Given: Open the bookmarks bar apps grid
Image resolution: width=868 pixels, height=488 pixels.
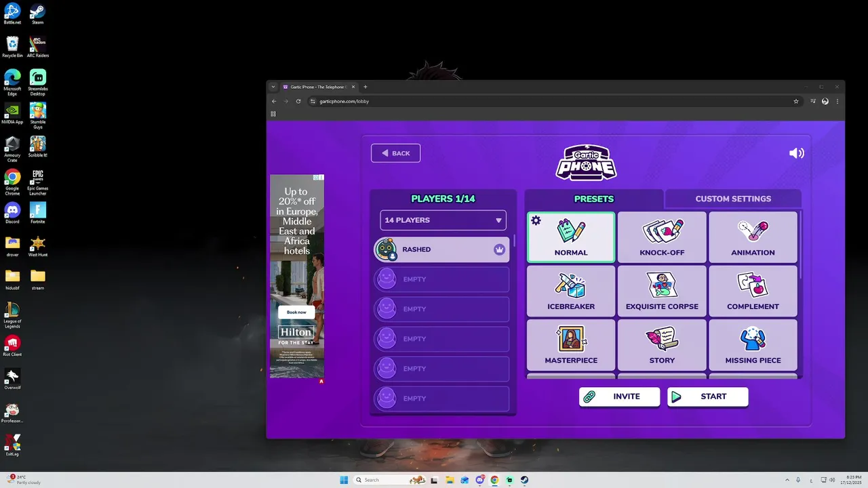Looking at the screenshot, I should (273, 114).
